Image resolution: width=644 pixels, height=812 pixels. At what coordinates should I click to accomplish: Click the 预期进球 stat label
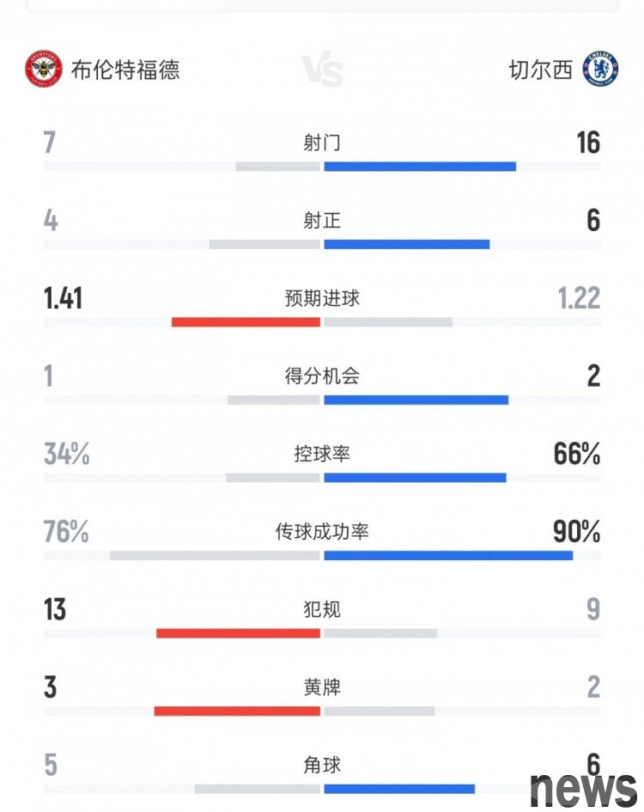(322, 298)
